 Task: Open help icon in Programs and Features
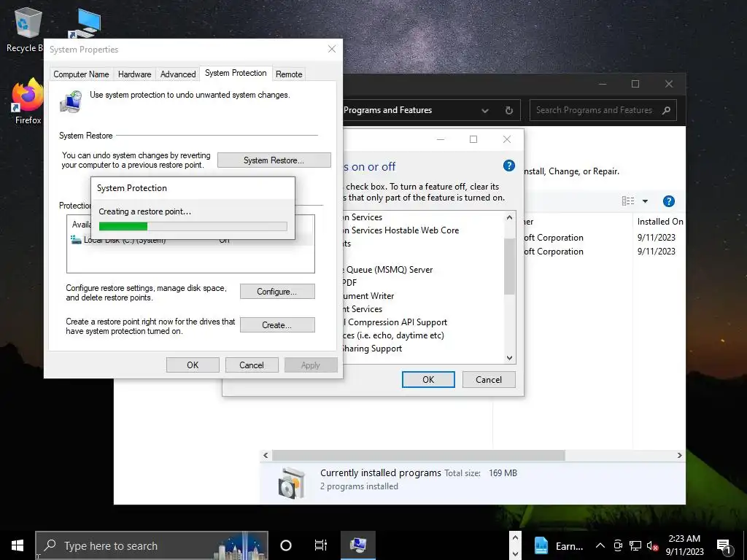(669, 201)
